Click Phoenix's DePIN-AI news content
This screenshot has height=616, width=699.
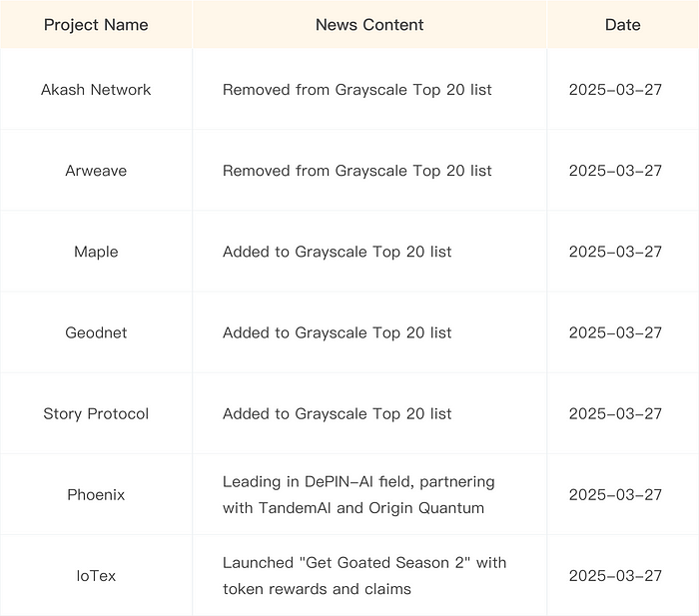tap(358, 494)
